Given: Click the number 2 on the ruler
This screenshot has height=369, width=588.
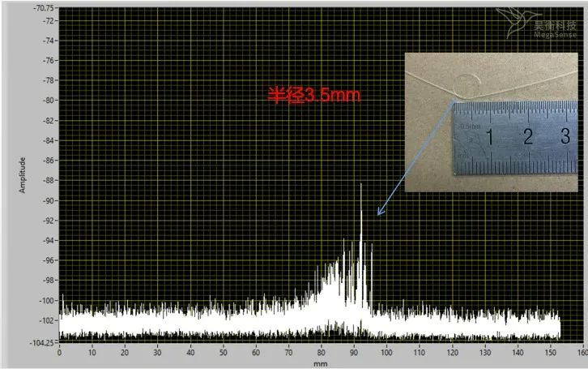Looking at the screenshot, I should click(527, 136).
